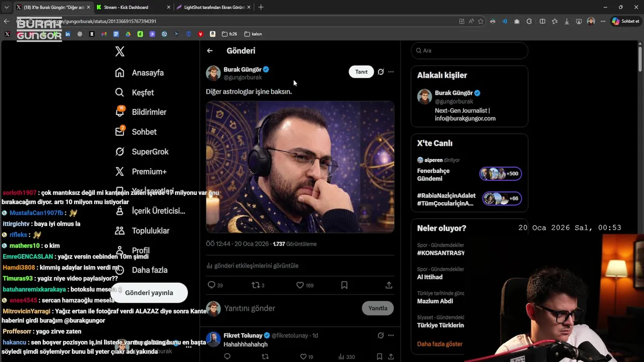The image size is (644, 362).
Task: Open Sohbet messages in the sidebar
Action: pyautogui.click(x=136, y=132)
